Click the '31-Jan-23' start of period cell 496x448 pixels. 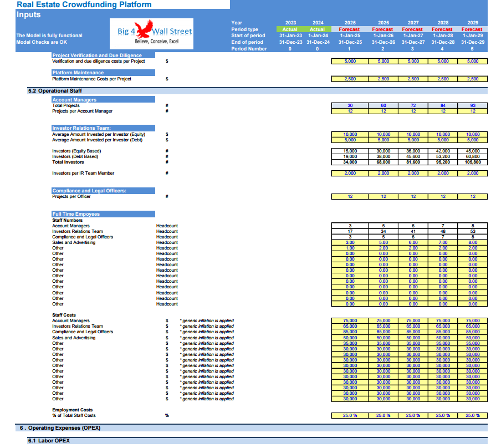pyautogui.click(x=290, y=35)
